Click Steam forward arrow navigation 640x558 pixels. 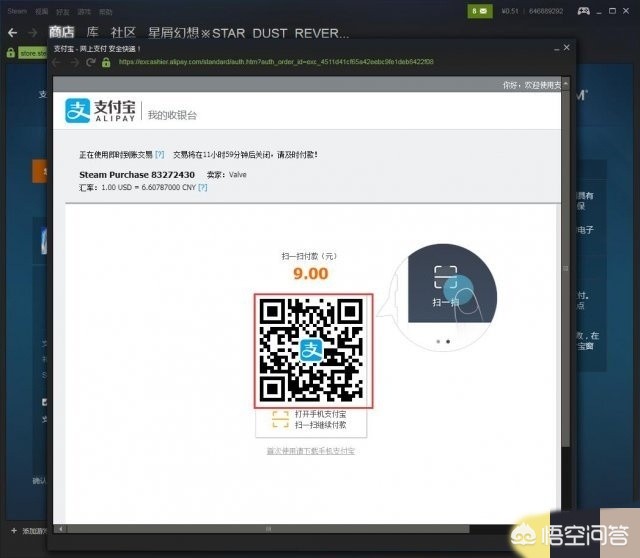(x=33, y=33)
